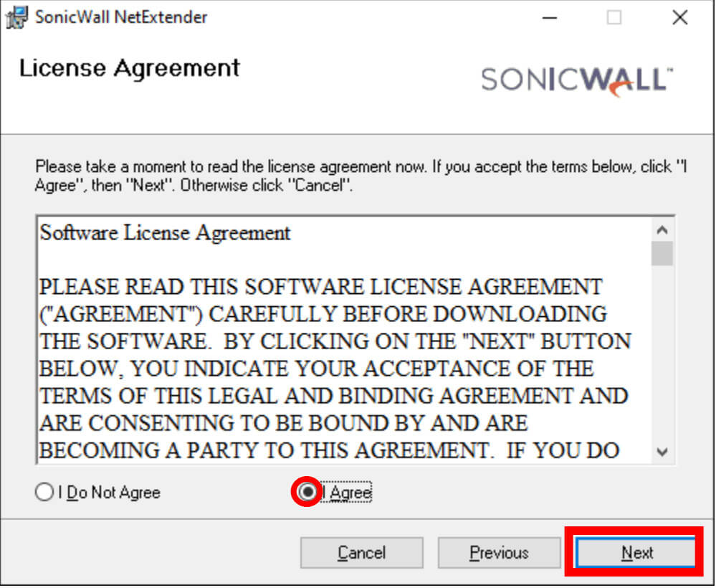This screenshot has height=588, width=716.
Task: Select the "I Agree" radio button
Action: (x=308, y=492)
